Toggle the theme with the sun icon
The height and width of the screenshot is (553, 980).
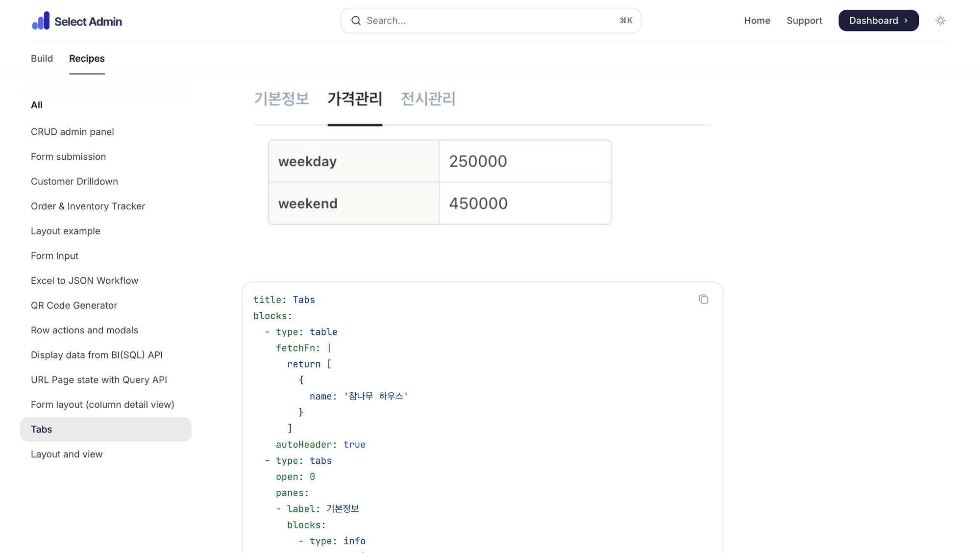click(940, 21)
